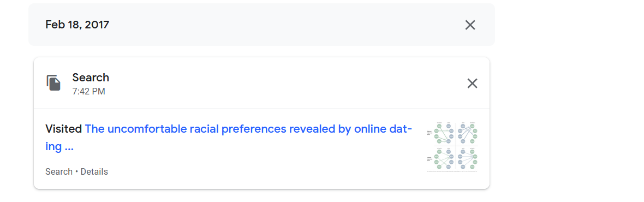This screenshot has width=644, height=202.
Task: Follow the wrapped "ing ..." link text
Action: [x=59, y=146]
